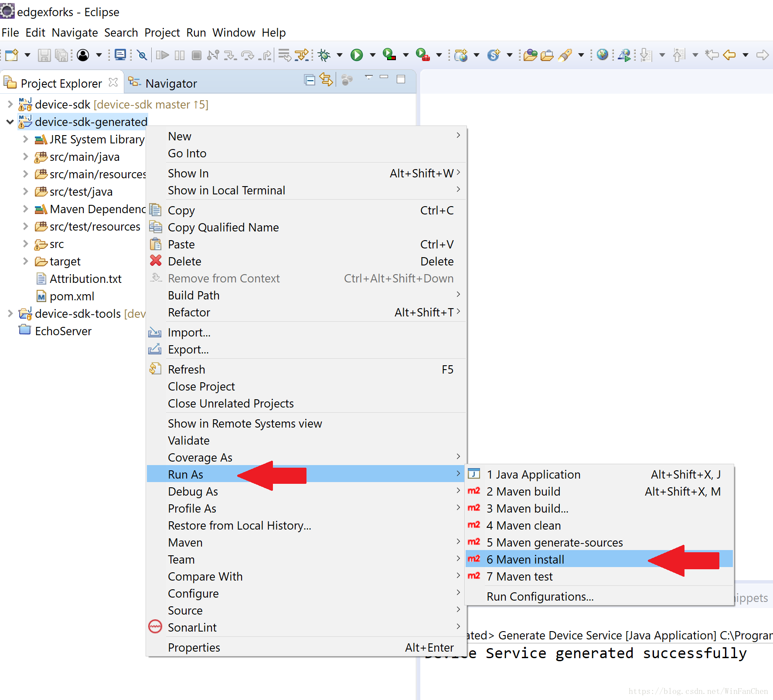Open Run Configurations... from the submenu

point(599,596)
